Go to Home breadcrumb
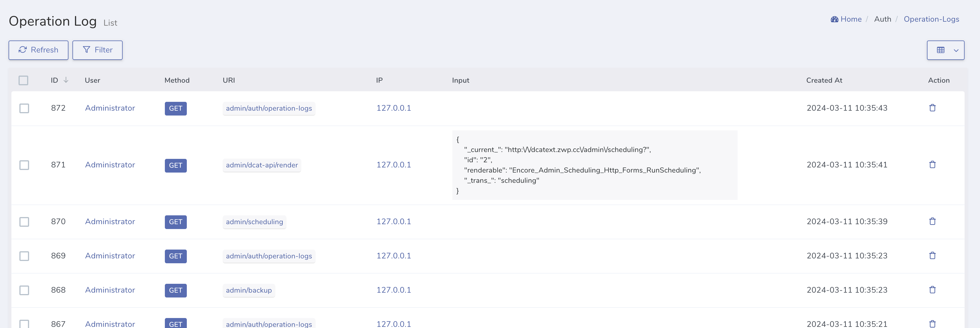The height and width of the screenshot is (328, 980). [851, 19]
